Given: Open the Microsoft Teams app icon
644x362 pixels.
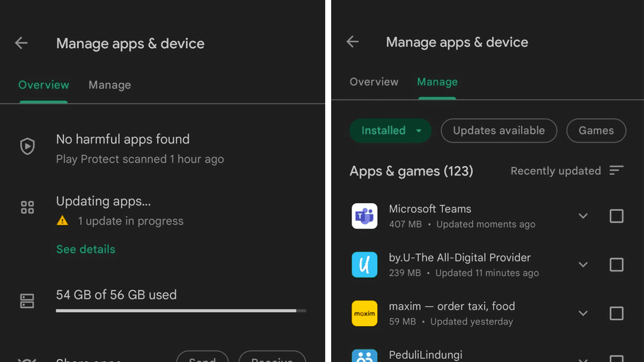Looking at the screenshot, I should tap(364, 216).
